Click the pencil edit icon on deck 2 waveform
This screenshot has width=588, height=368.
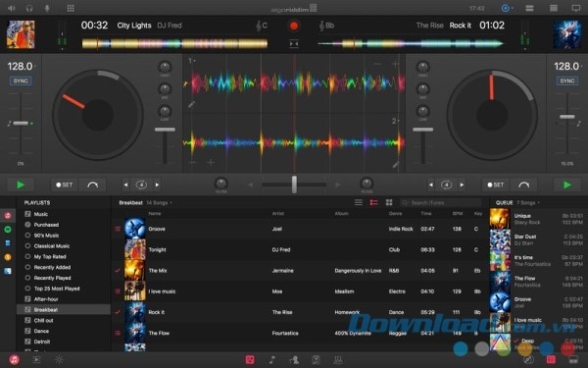[x=396, y=164]
